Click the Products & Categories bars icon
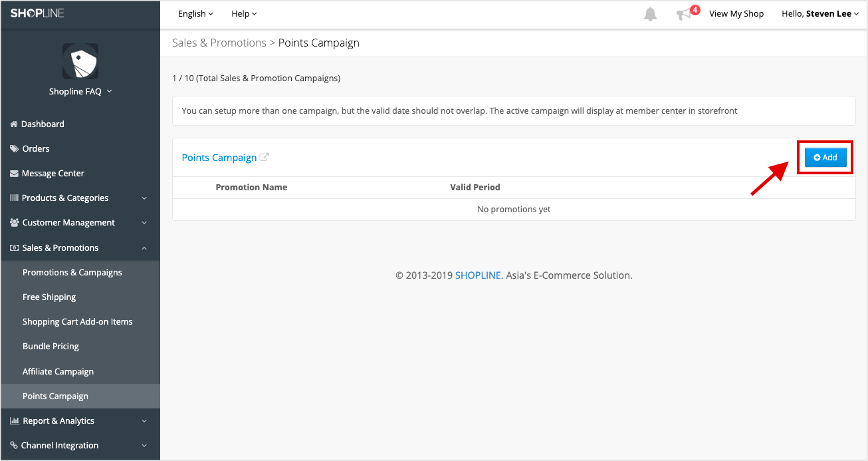868x461 pixels. click(x=15, y=198)
